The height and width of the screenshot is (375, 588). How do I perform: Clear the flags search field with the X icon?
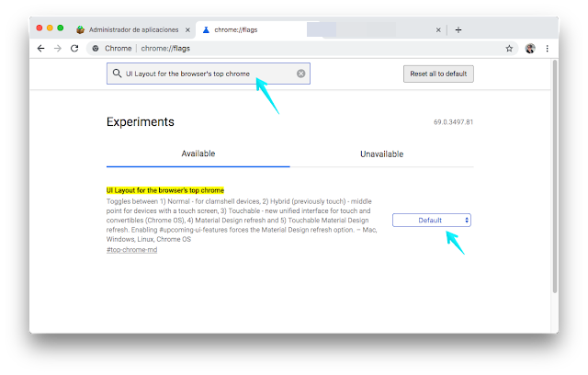tap(300, 74)
